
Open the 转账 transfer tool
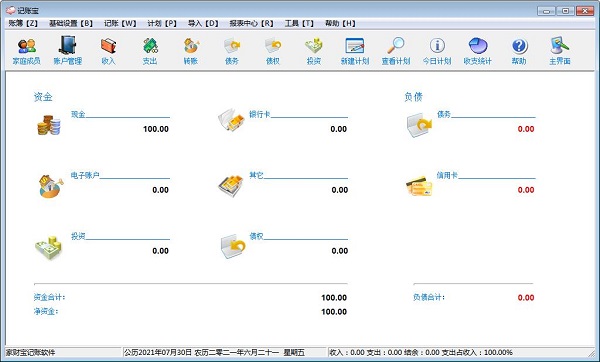(x=191, y=51)
